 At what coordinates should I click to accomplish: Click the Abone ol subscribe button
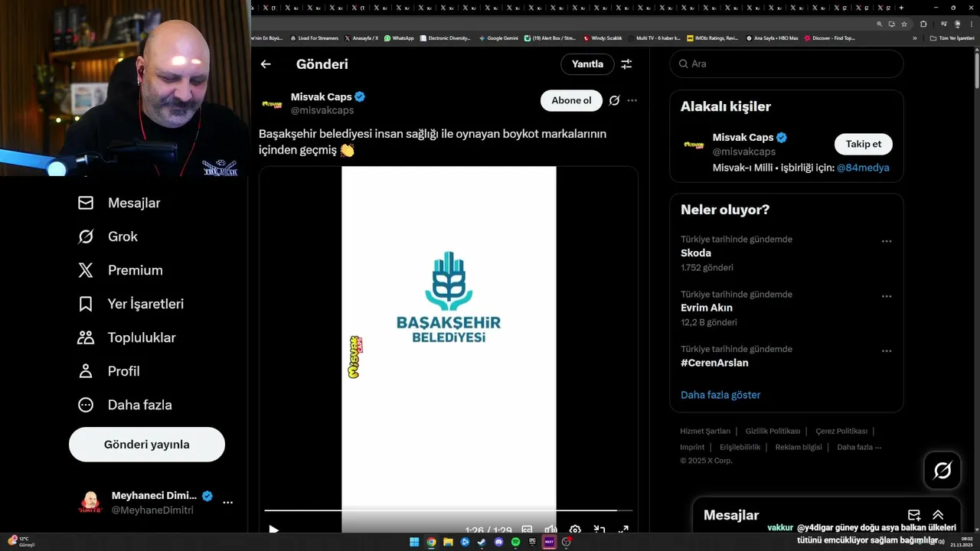(x=571, y=100)
